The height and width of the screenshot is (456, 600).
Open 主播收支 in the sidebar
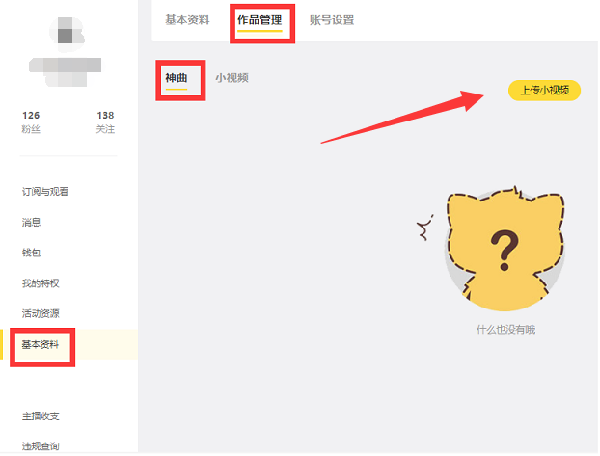41,416
